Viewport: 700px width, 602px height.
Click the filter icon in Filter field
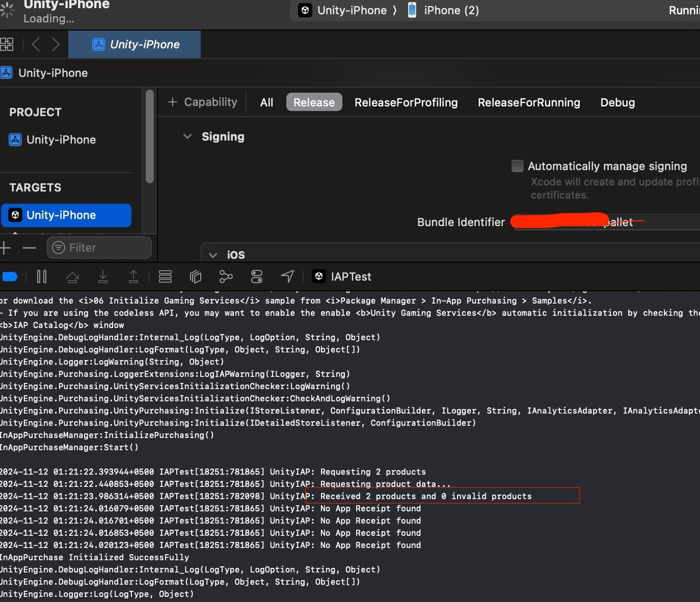coord(59,248)
